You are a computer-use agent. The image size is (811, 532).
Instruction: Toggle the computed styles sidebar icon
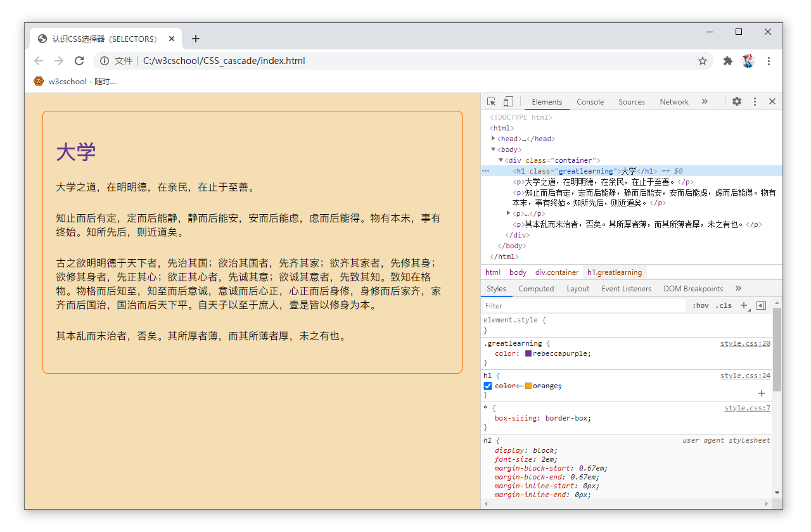761,305
